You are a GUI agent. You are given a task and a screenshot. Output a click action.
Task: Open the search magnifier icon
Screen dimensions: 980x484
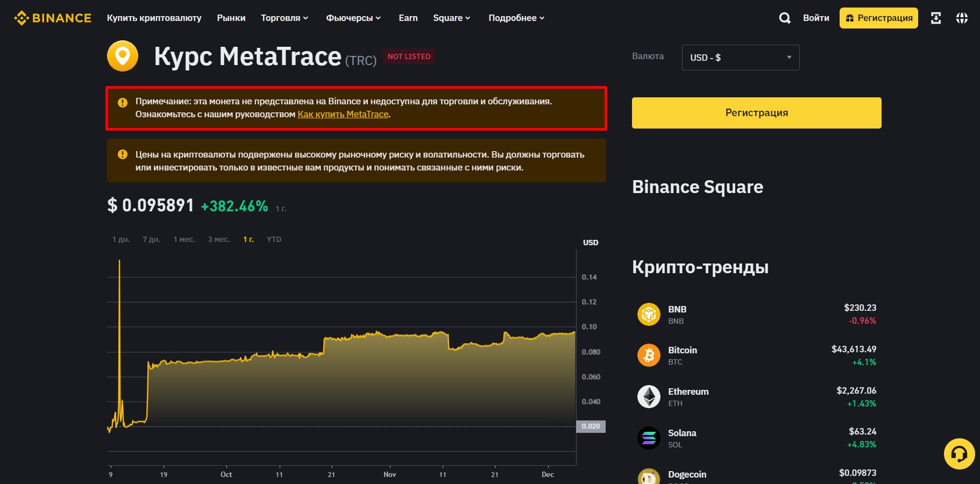tap(785, 18)
